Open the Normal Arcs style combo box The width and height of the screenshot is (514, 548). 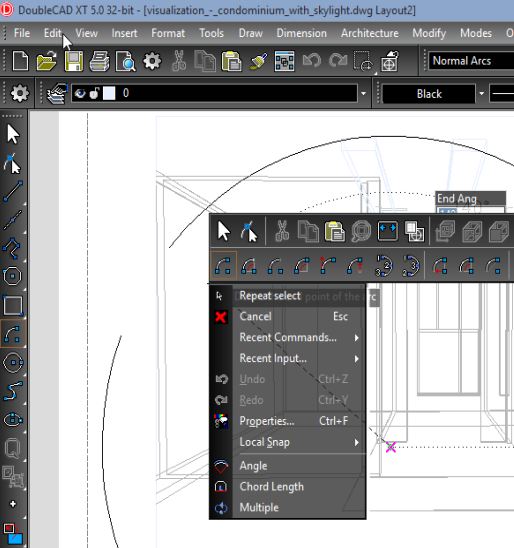(471, 61)
